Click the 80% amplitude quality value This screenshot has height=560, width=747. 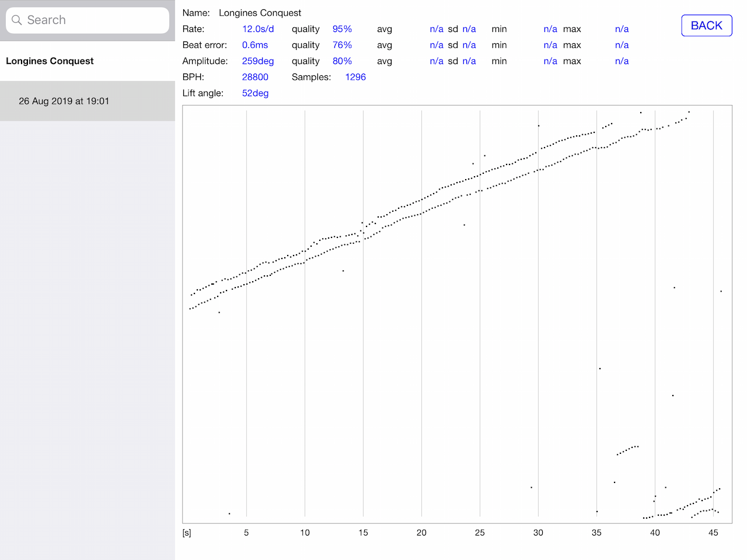(x=342, y=61)
